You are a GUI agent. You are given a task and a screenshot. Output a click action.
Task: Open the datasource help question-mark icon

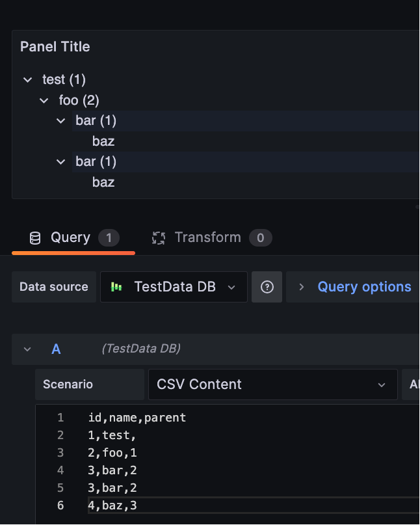click(267, 286)
